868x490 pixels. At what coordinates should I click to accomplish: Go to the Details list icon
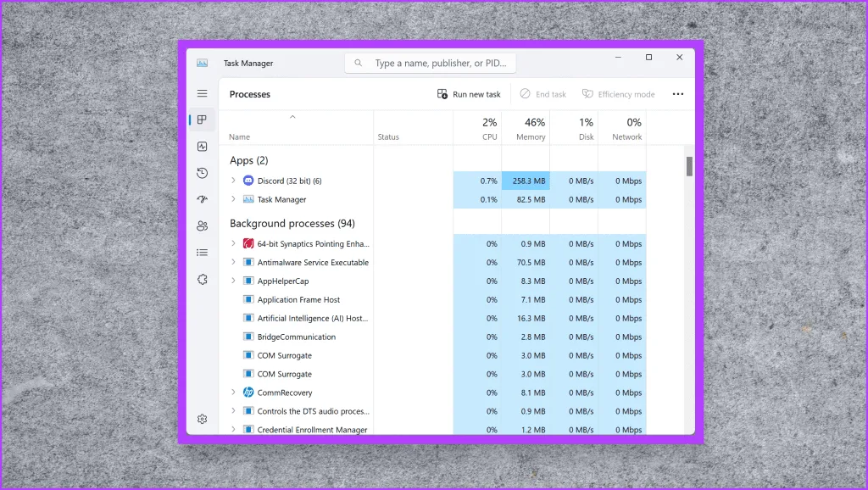click(202, 252)
